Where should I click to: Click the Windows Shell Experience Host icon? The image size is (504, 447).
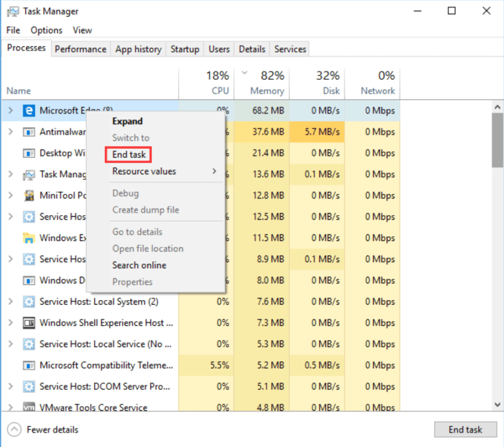coord(29,322)
